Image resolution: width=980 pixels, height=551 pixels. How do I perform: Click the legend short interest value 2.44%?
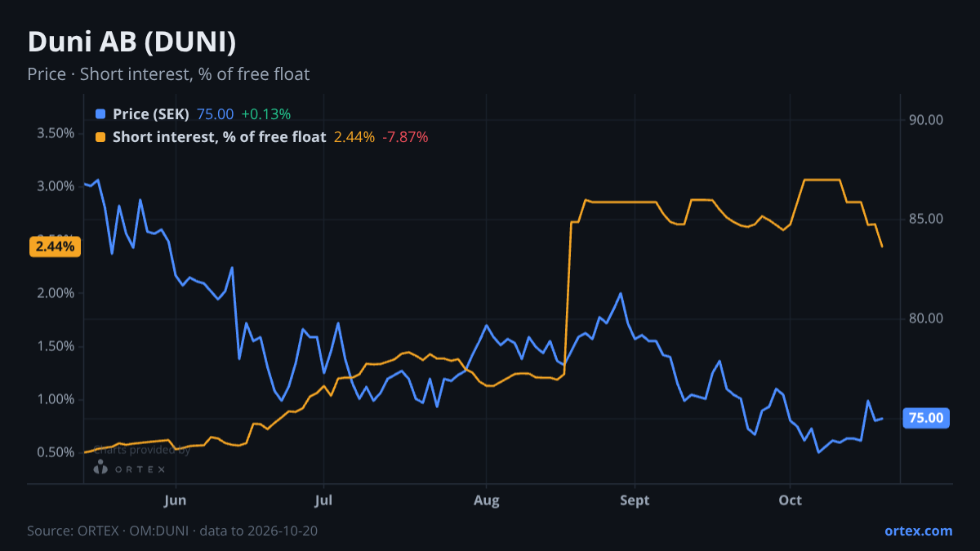(x=354, y=137)
